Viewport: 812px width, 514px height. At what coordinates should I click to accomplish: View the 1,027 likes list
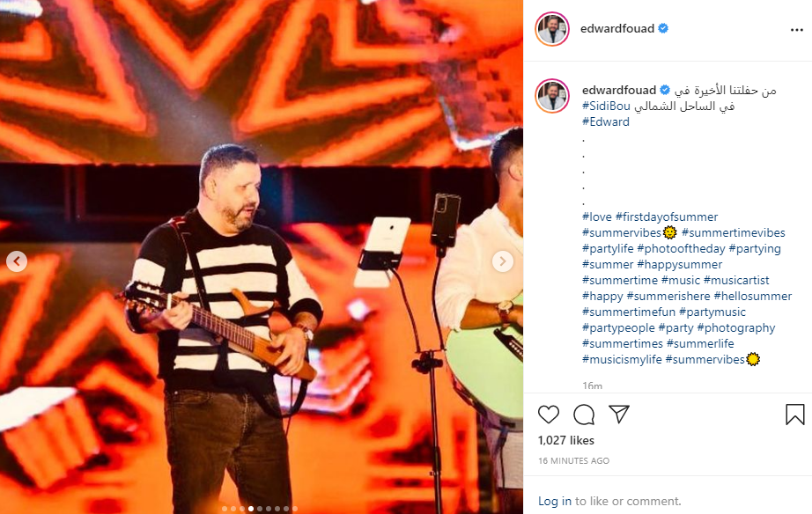[566, 440]
